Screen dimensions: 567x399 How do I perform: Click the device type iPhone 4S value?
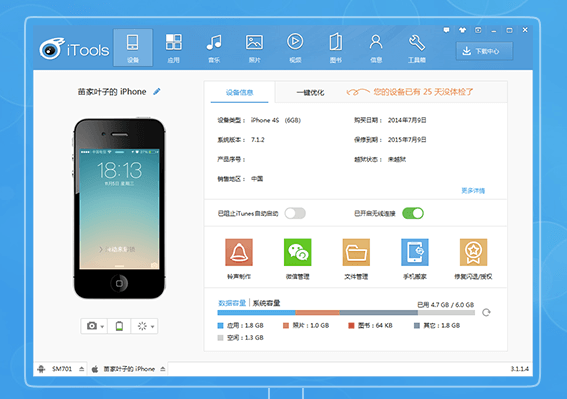click(276, 120)
